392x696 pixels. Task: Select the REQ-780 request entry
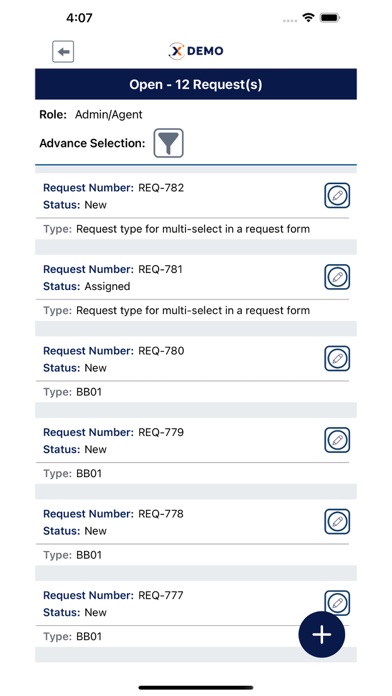coord(196,369)
